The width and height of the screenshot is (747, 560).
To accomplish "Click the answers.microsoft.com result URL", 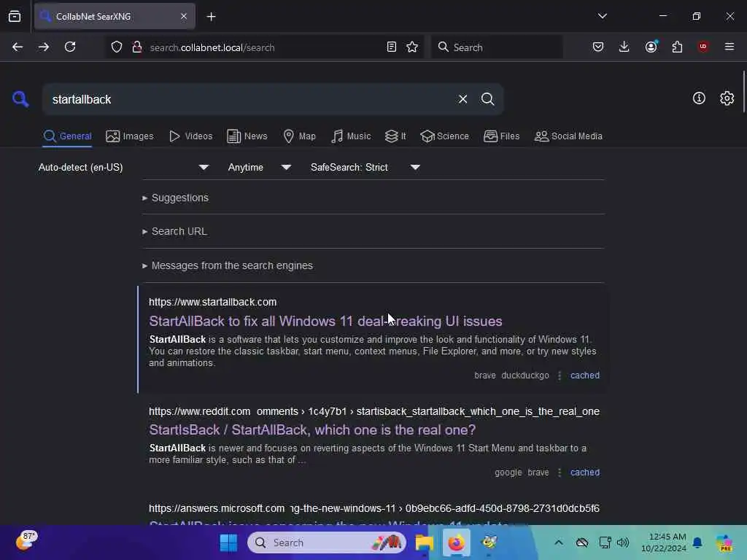I will [374, 508].
